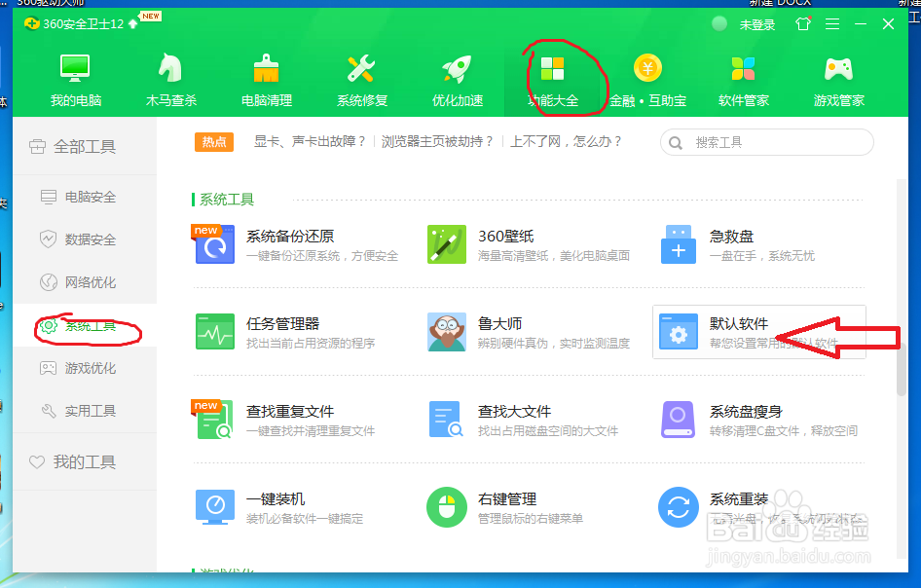This screenshot has height=588, width=921.
Task: Click 一键装机 title text
Action: coord(275,499)
